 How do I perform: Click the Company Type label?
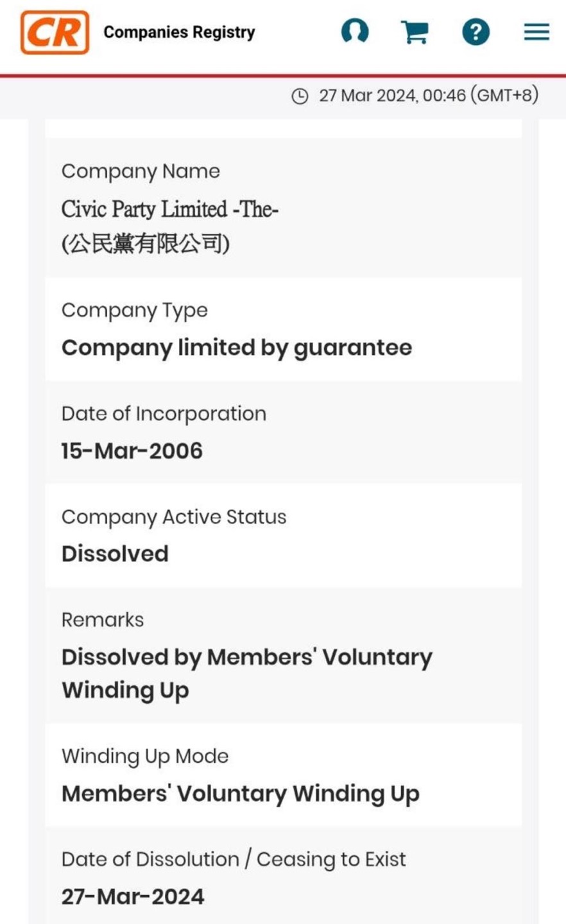pos(135,311)
